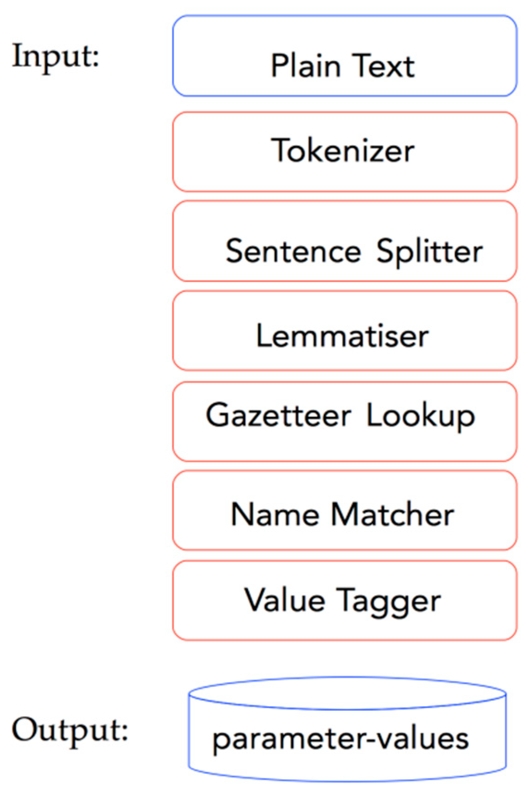Image resolution: width=532 pixels, height=800 pixels.
Task: Click the word "Plain" in the input box
Action: click(305, 66)
